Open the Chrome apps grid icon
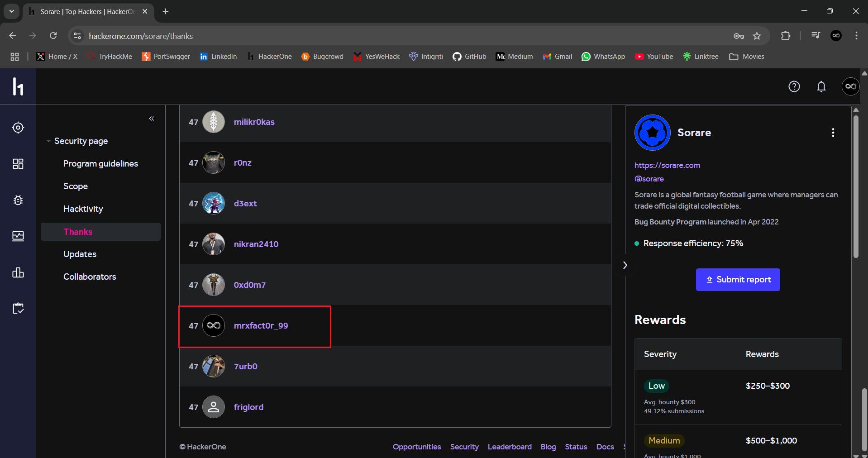868x458 pixels. (x=14, y=57)
